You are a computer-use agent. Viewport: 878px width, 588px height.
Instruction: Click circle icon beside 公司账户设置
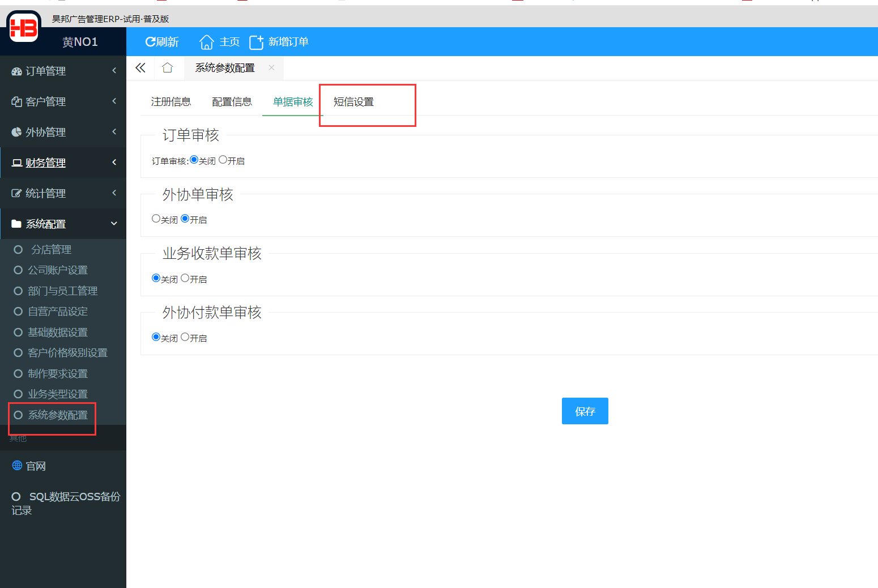18,270
